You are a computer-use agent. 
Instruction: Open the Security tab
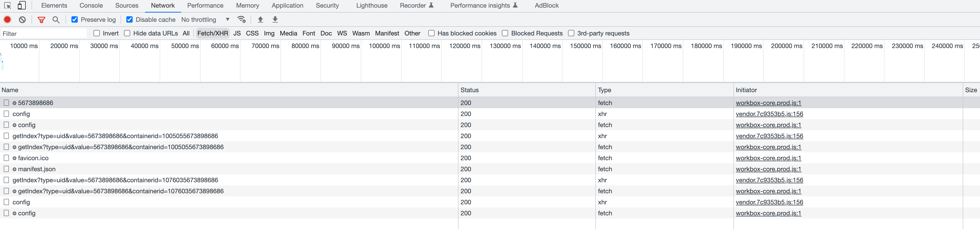[327, 5]
